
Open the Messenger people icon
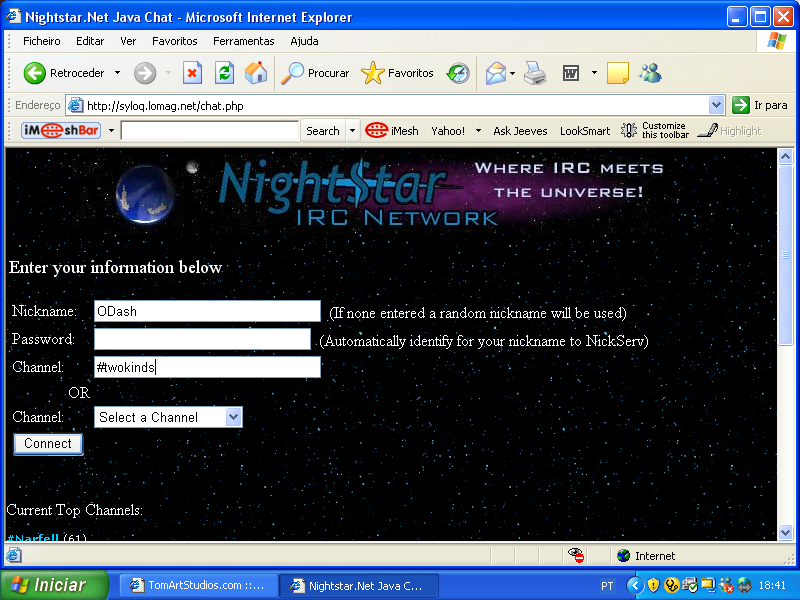(x=650, y=73)
